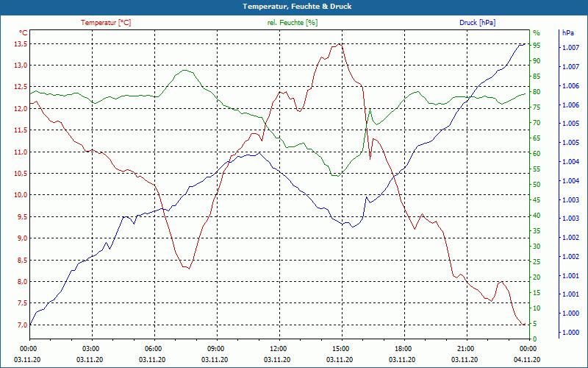588x368 pixels.
Task: Click the '30' humidity axis value
Action: [537, 247]
